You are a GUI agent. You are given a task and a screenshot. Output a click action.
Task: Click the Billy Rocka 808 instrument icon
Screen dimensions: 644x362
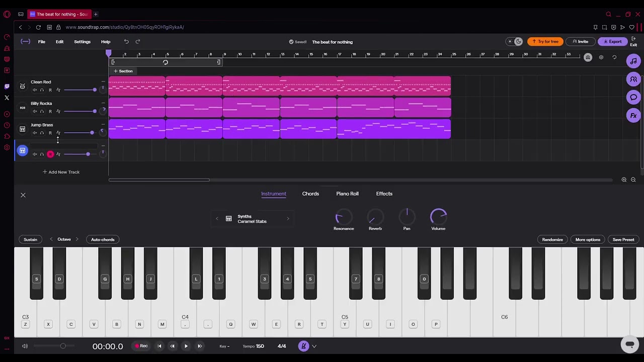22,108
